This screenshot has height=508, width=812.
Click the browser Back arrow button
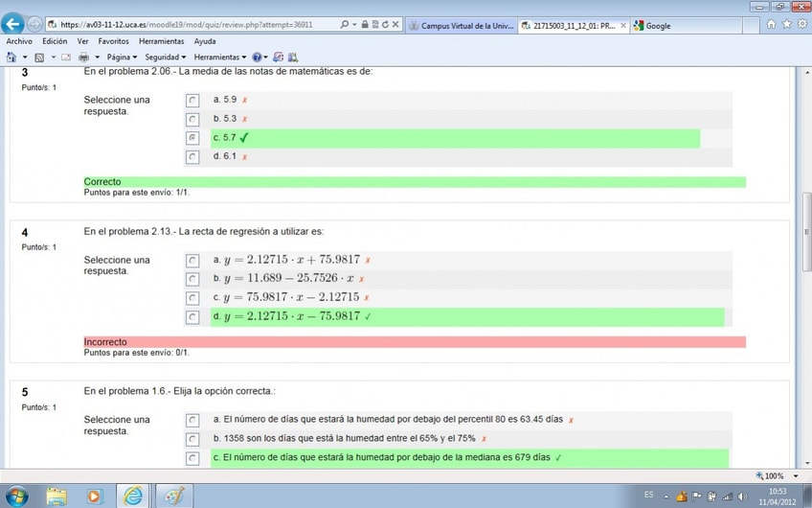point(12,24)
